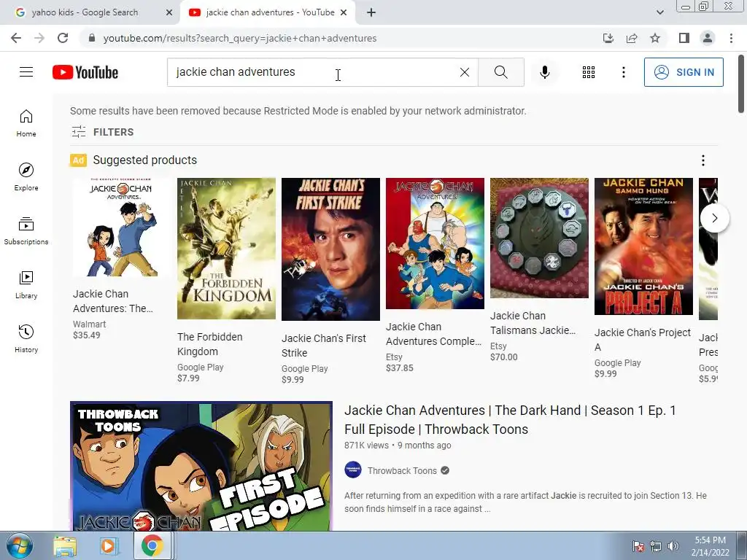Open Throwback Toons channel link
Image resolution: width=747 pixels, height=560 pixels.
tap(402, 470)
